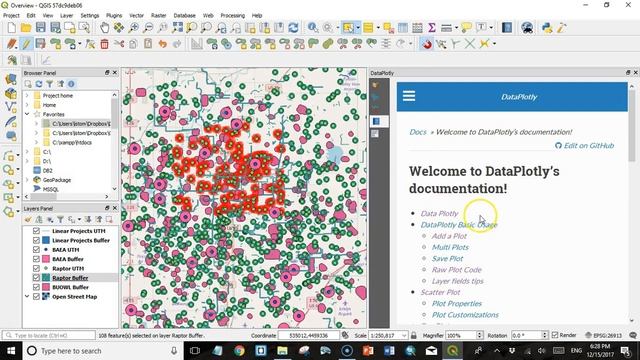Open the advanced digitizing cross-tool dropdown arrow
The width and height of the screenshot is (640, 360).
pyautogui.click(x=494, y=44)
